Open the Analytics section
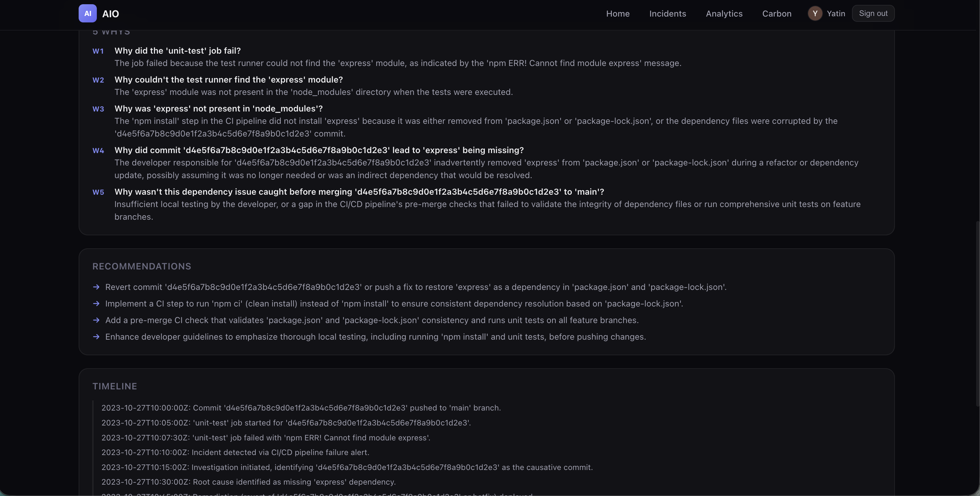 pyautogui.click(x=724, y=14)
